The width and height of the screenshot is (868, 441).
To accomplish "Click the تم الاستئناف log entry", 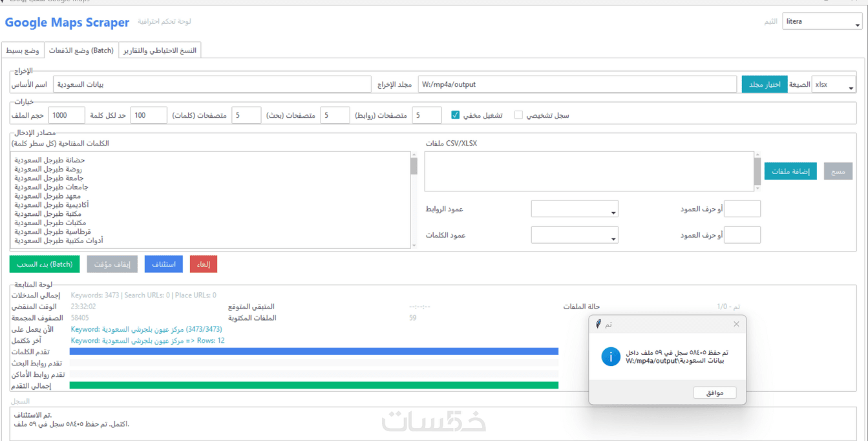I will click(x=33, y=414).
